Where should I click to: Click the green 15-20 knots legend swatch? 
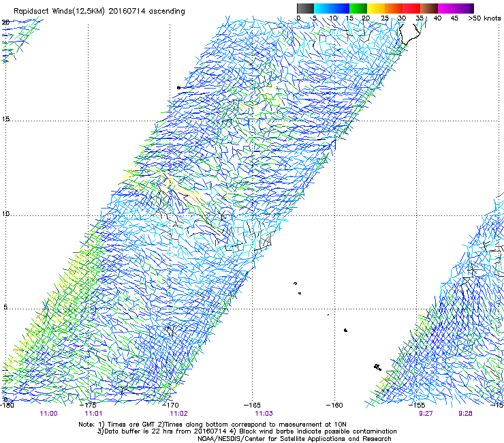point(358,8)
